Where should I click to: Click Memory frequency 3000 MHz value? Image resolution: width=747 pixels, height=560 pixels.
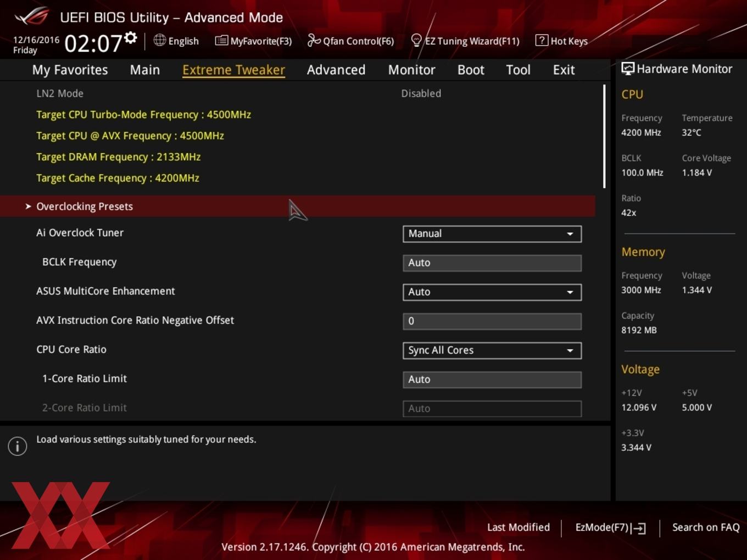(x=641, y=290)
